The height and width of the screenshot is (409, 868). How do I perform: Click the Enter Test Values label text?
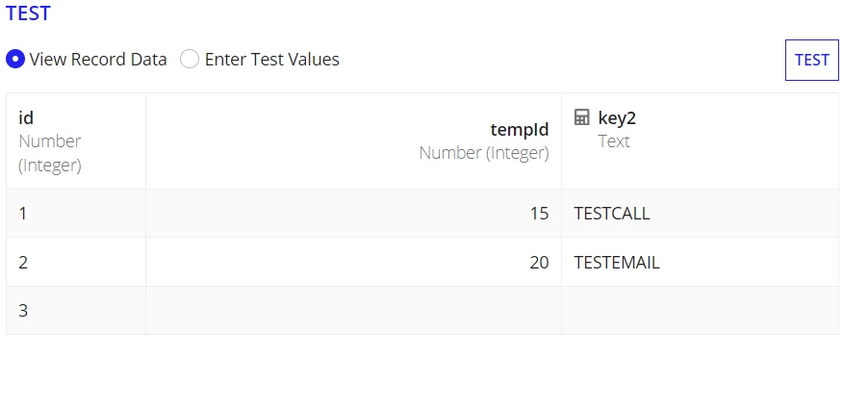[x=271, y=60]
